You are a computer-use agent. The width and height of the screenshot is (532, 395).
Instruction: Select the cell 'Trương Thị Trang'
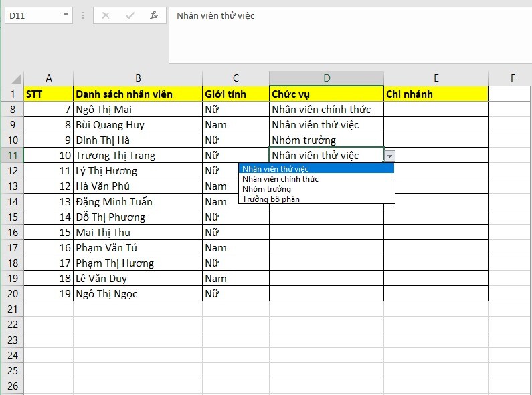[x=138, y=156]
